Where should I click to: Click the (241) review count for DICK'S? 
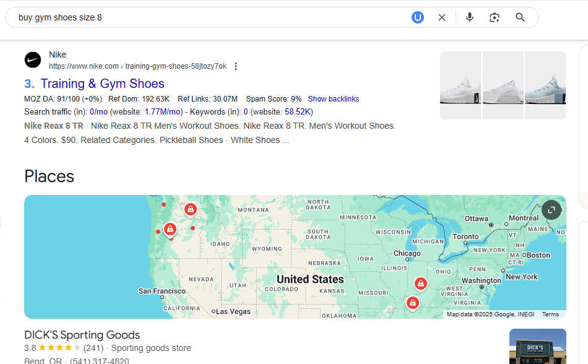coord(93,348)
